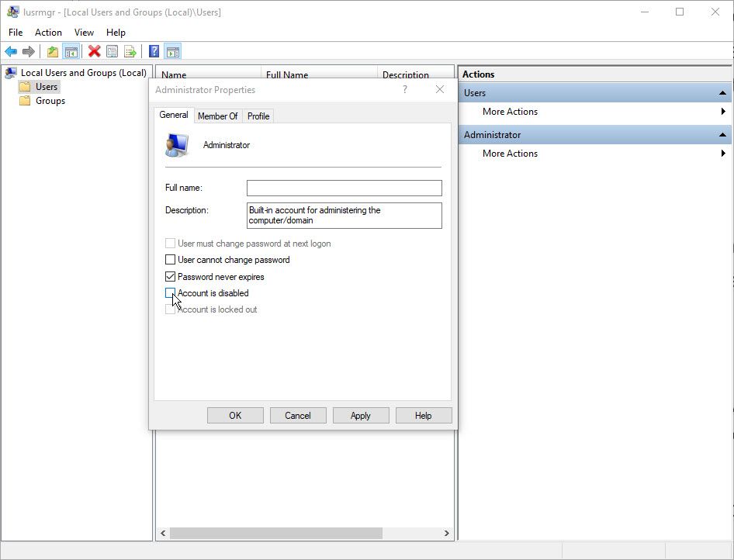The width and height of the screenshot is (734, 560).
Task: Toggle the Show/Hide Console Tree icon
Action: 71,52
